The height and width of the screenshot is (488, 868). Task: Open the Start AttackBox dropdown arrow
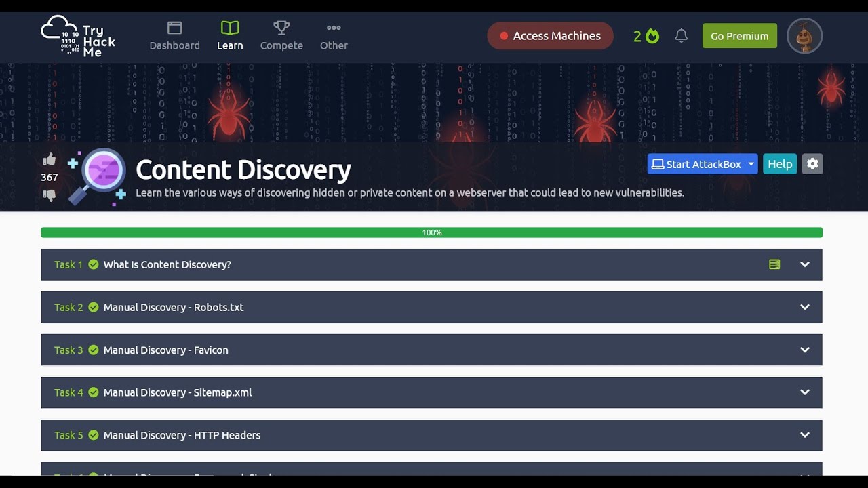751,164
